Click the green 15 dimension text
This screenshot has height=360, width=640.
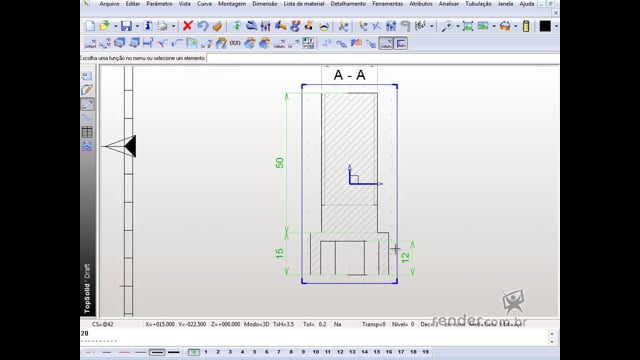pyautogui.click(x=280, y=253)
